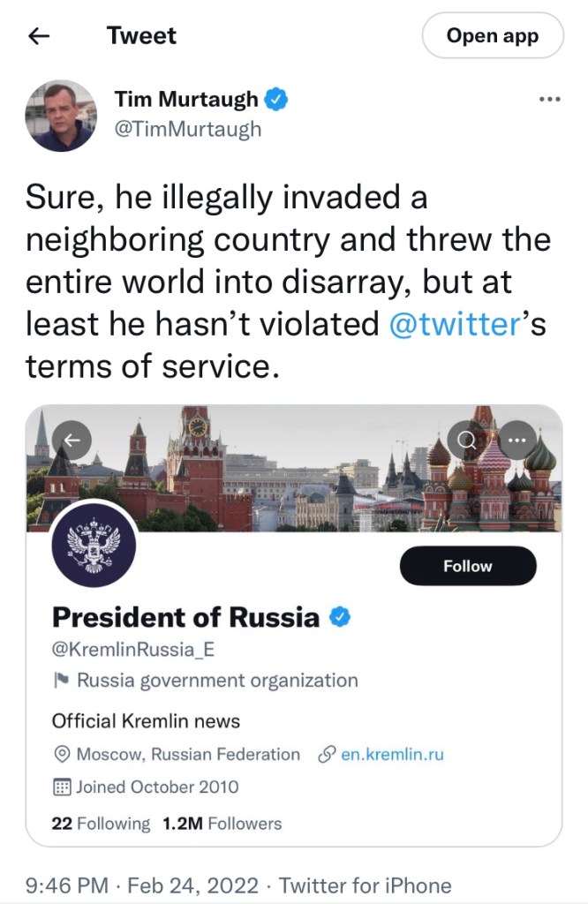Tap the President of Russia verified badge
The image size is (588, 904).
pos(340,617)
